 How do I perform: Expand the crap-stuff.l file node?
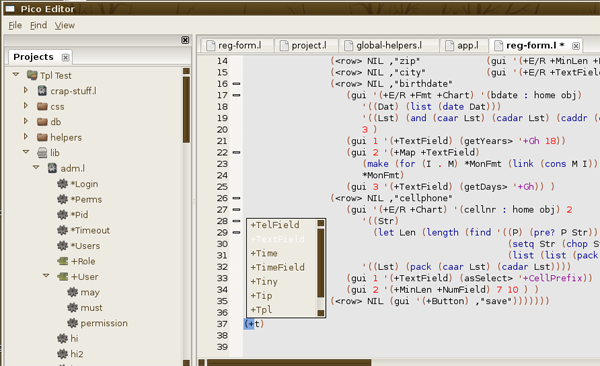coord(26,90)
